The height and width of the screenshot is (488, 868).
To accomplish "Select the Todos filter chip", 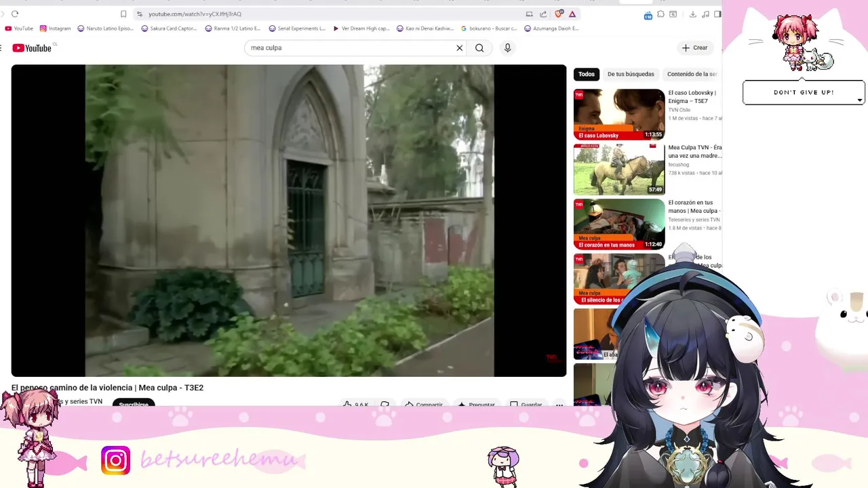I will [x=587, y=75].
